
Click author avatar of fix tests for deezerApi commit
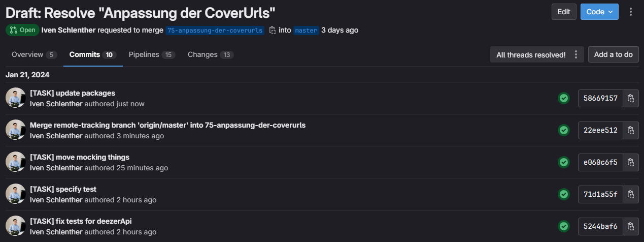click(16, 226)
